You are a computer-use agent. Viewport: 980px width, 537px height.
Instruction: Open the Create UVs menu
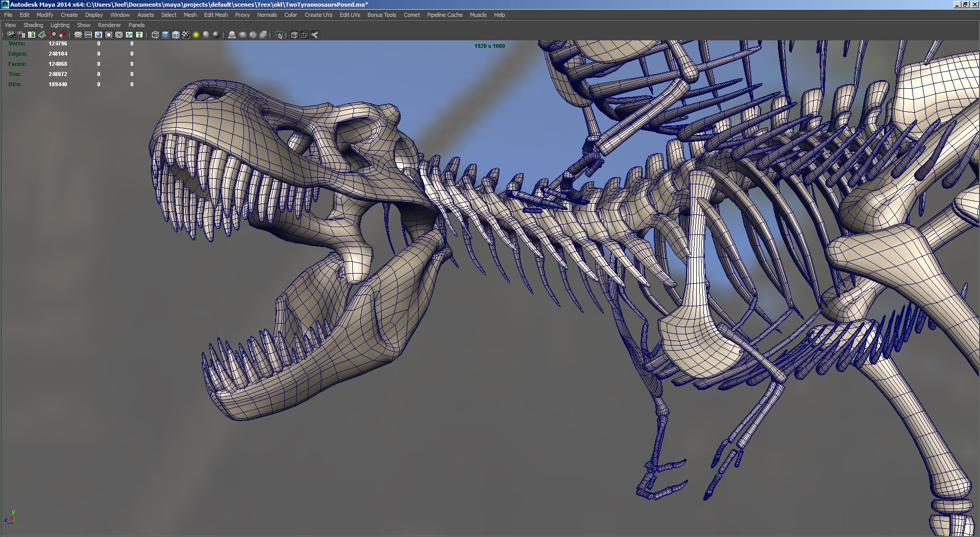click(318, 15)
